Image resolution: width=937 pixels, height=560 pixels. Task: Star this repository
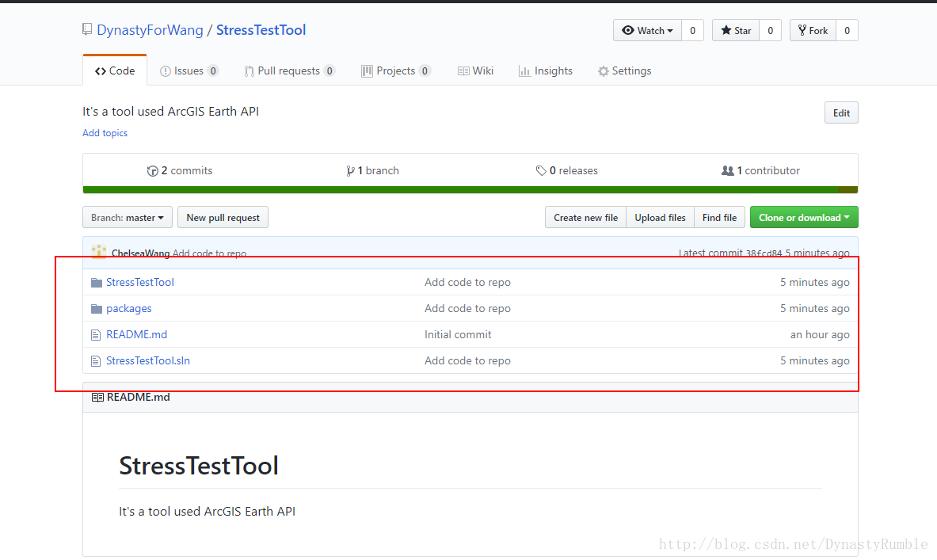pyautogui.click(x=736, y=30)
